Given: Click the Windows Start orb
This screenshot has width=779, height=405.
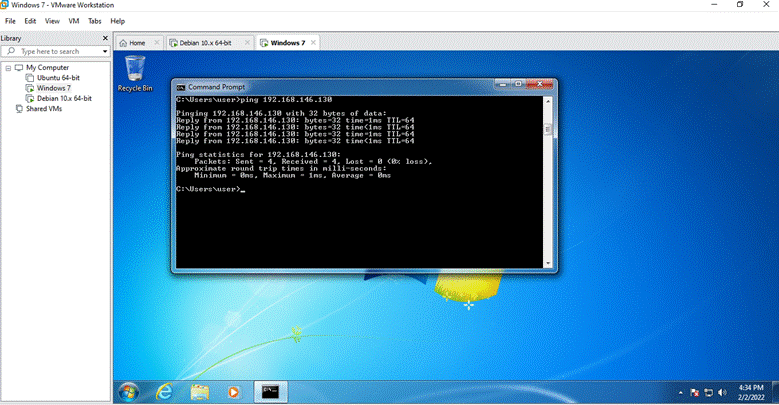Looking at the screenshot, I should [x=129, y=392].
